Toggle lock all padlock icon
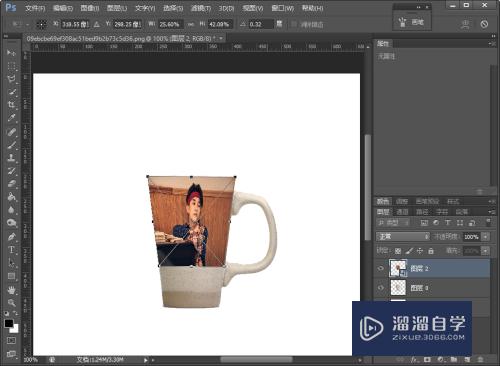The height and width of the screenshot is (366, 500). point(431,251)
